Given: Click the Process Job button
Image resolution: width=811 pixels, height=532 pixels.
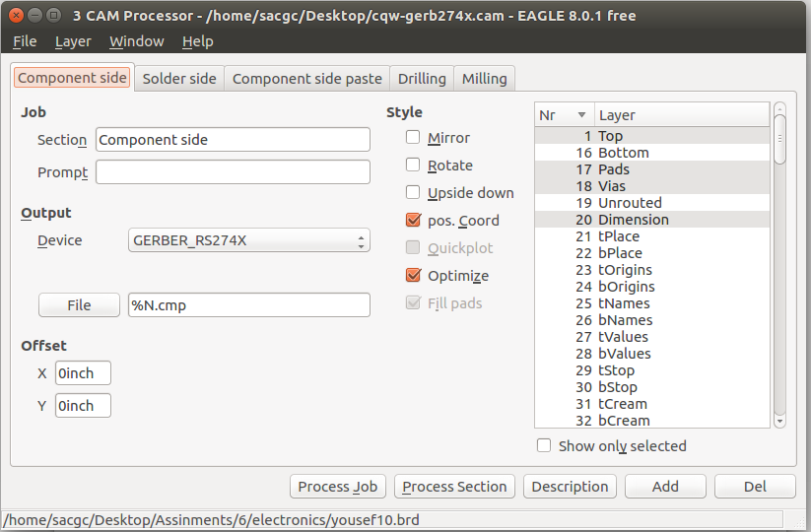Looking at the screenshot, I should click(x=338, y=487).
